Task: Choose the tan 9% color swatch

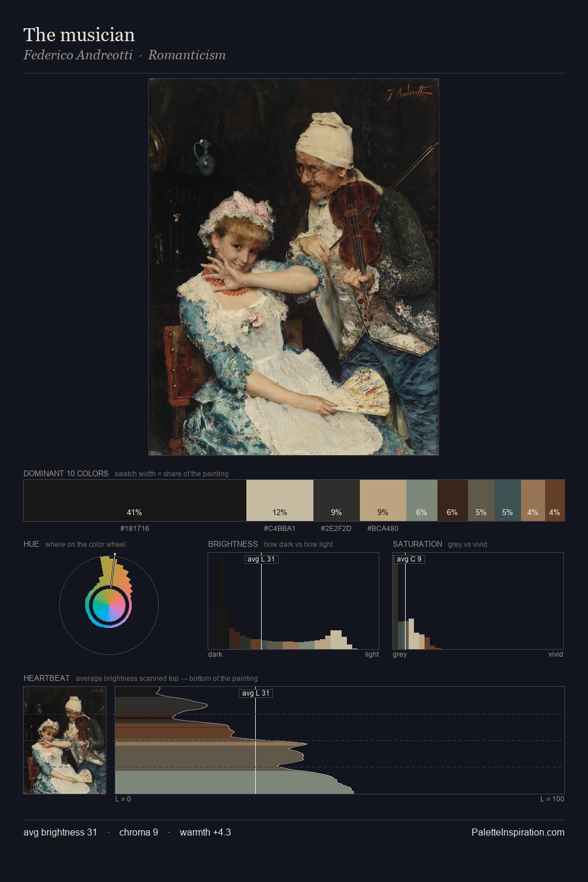Action: pos(383,500)
